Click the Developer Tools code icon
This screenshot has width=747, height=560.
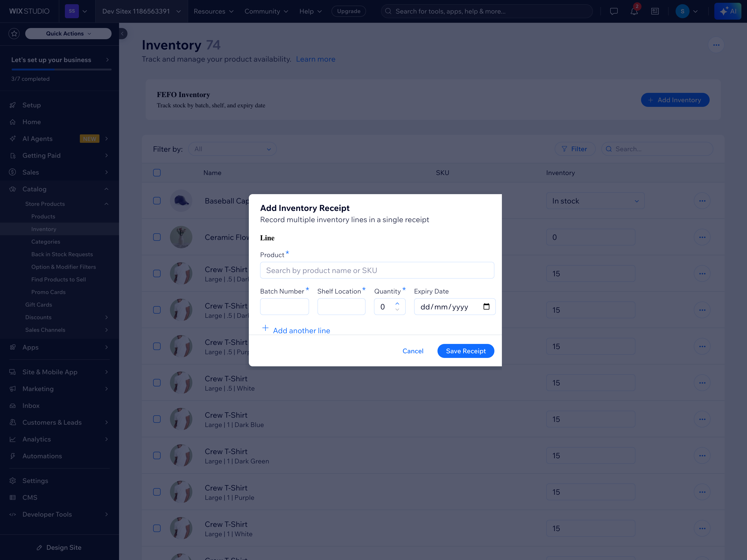coord(13,514)
